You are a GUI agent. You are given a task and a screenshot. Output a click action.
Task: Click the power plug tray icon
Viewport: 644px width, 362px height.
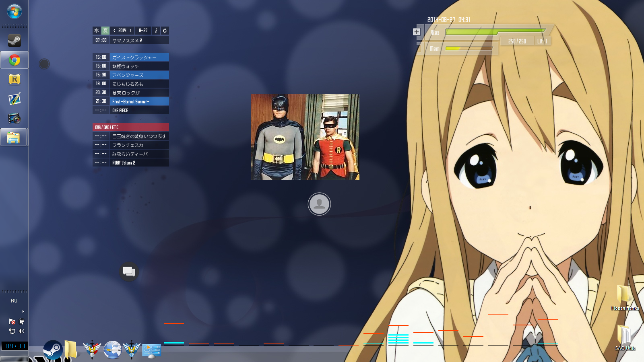(x=21, y=321)
